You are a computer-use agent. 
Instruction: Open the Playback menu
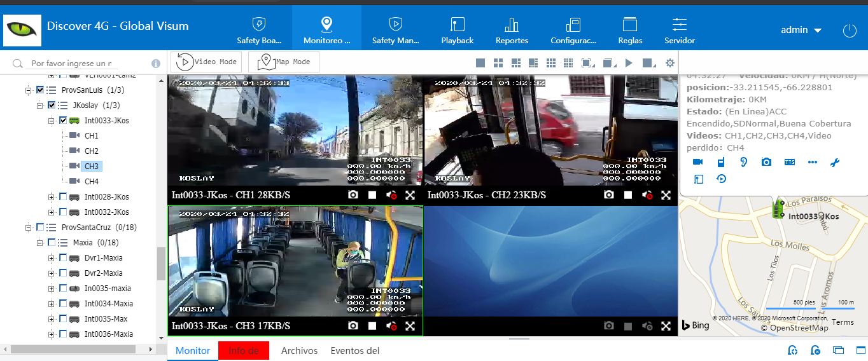(x=457, y=30)
